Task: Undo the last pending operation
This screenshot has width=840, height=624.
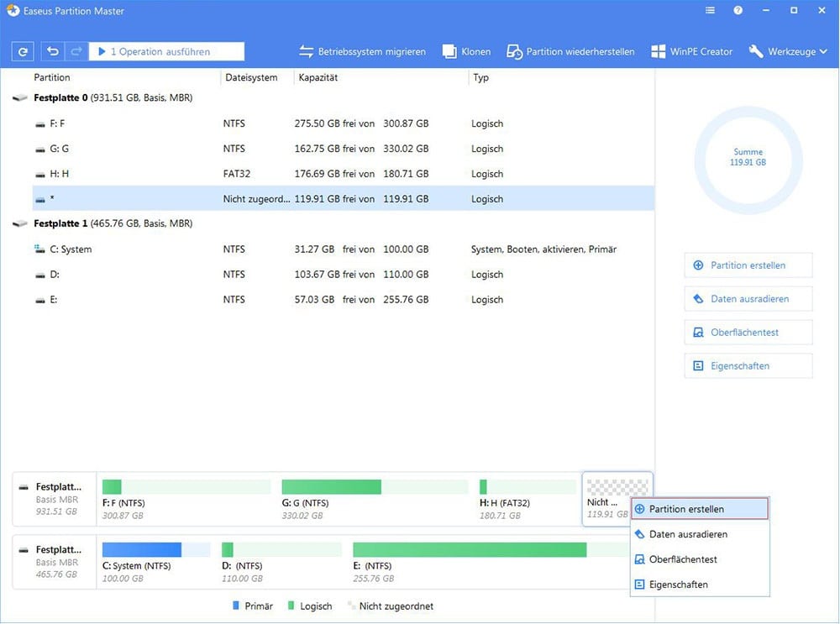Action: click(52, 51)
